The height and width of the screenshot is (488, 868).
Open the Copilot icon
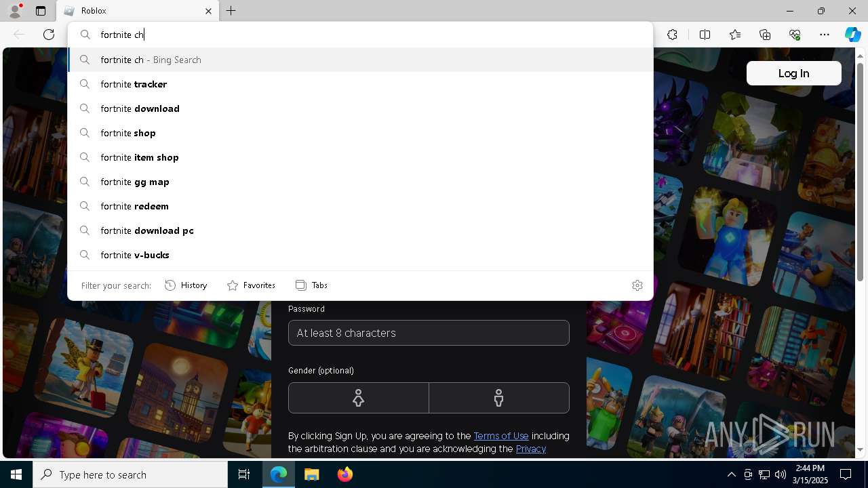coord(852,35)
